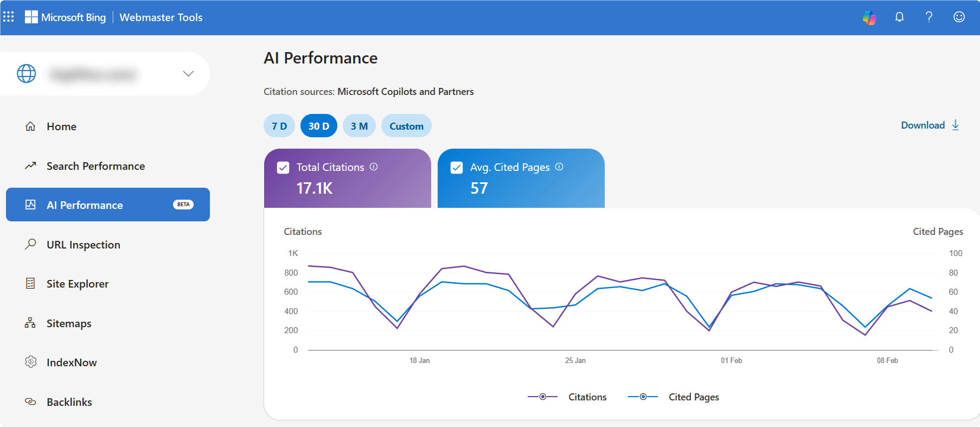Open the feedback smiley icon
This screenshot has height=427, width=980.
959,17
